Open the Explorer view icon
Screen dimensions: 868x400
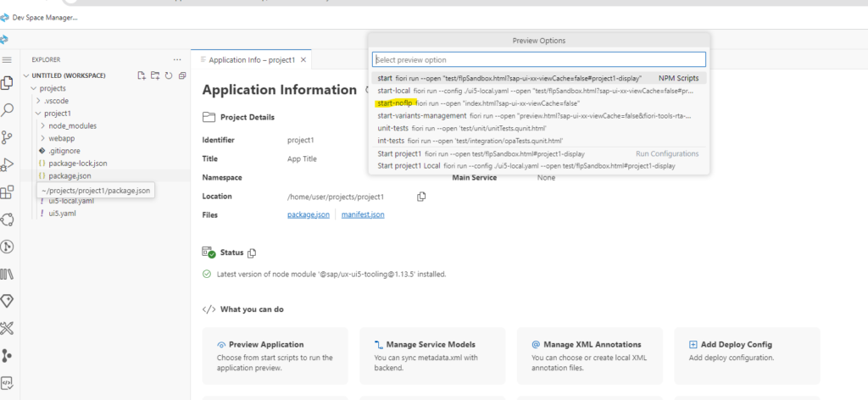(7, 84)
